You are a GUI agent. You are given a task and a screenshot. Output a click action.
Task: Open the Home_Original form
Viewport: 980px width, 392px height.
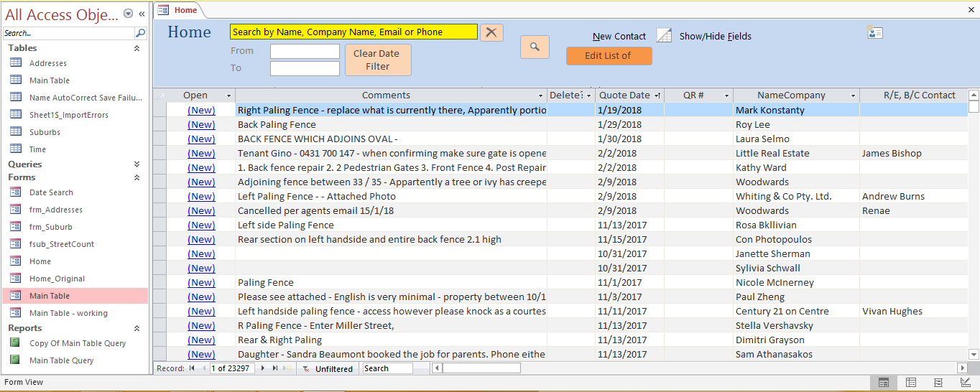[x=57, y=279]
